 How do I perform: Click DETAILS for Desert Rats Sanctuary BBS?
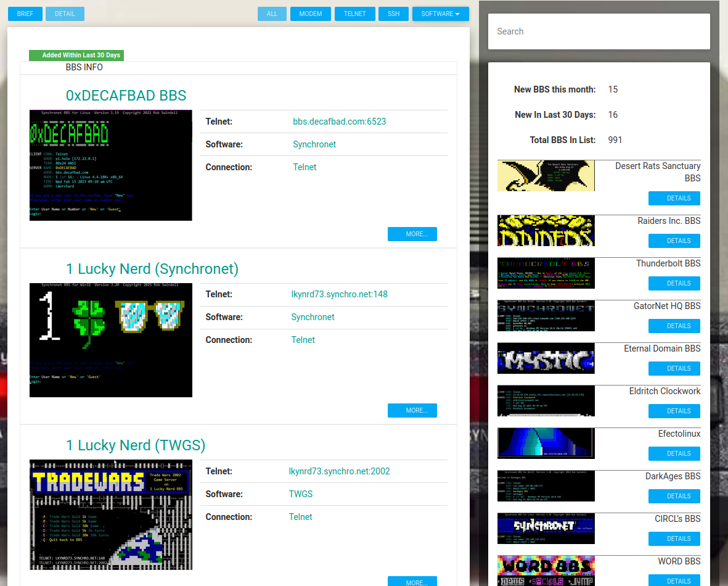pos(674,199)
